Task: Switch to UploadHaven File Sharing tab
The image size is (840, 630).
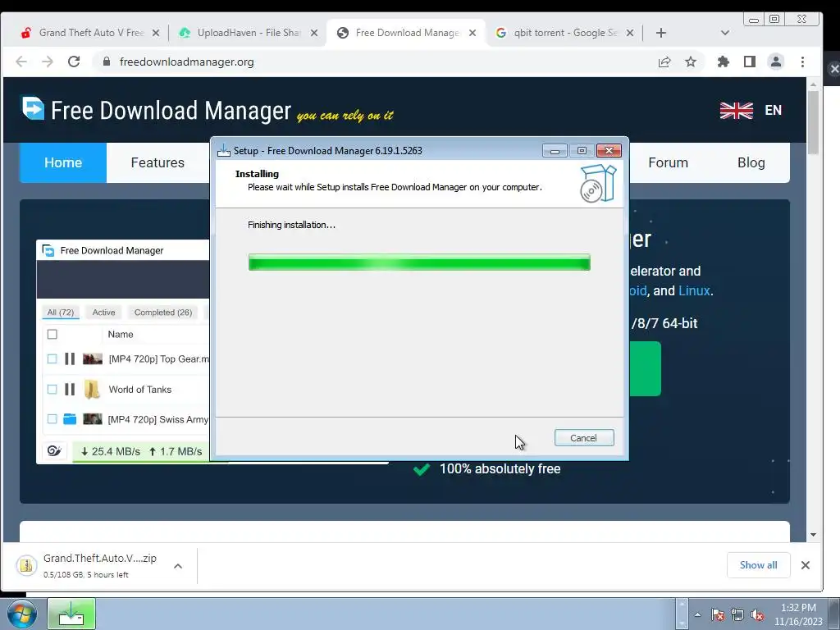Action: (x=248, y=33)
